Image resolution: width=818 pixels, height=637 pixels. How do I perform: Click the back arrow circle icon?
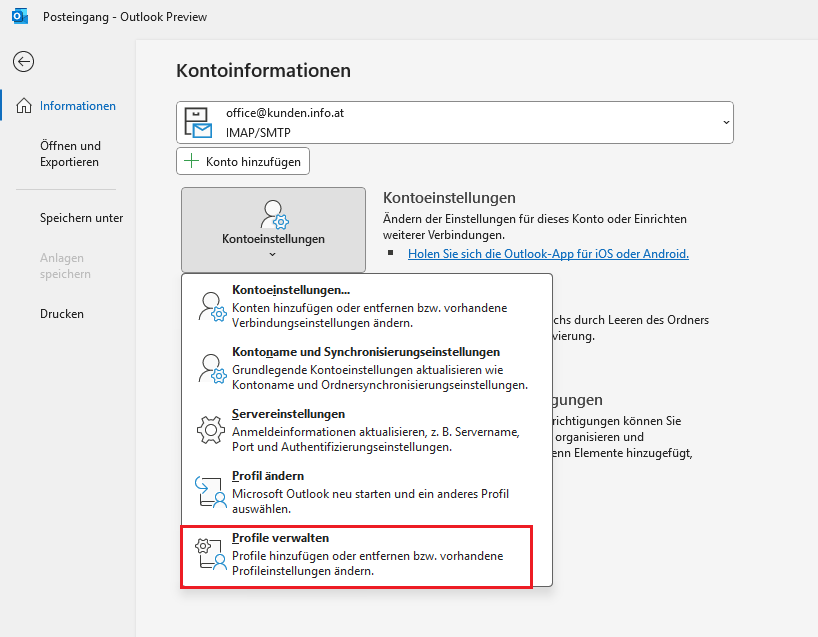[23, 62]
